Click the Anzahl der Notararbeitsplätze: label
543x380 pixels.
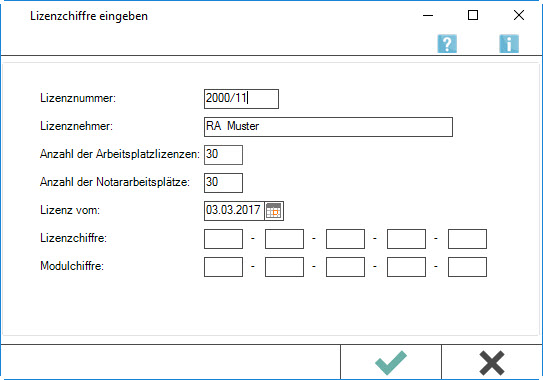pos(115,182)
